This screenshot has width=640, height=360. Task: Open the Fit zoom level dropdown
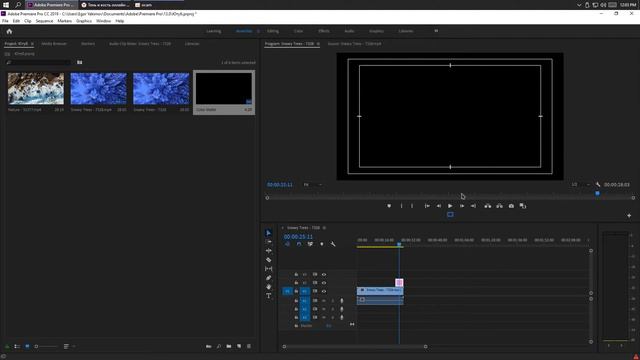pos(313,184)
